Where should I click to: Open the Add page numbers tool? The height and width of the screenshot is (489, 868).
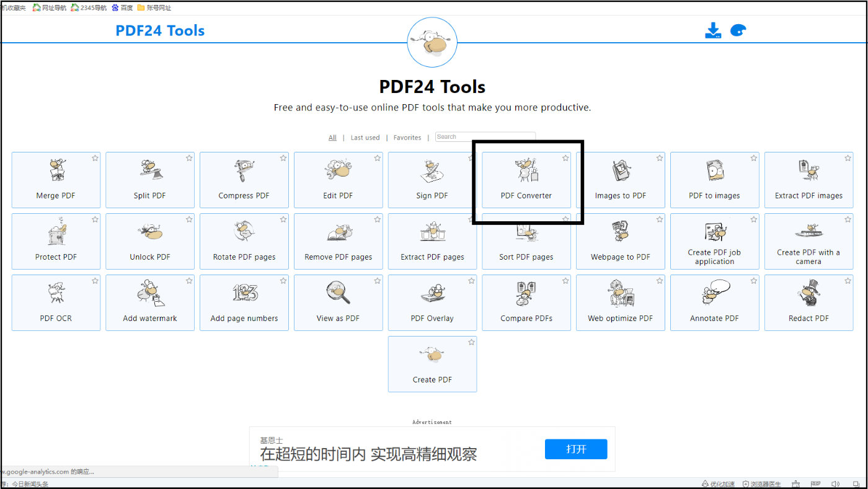244,302
